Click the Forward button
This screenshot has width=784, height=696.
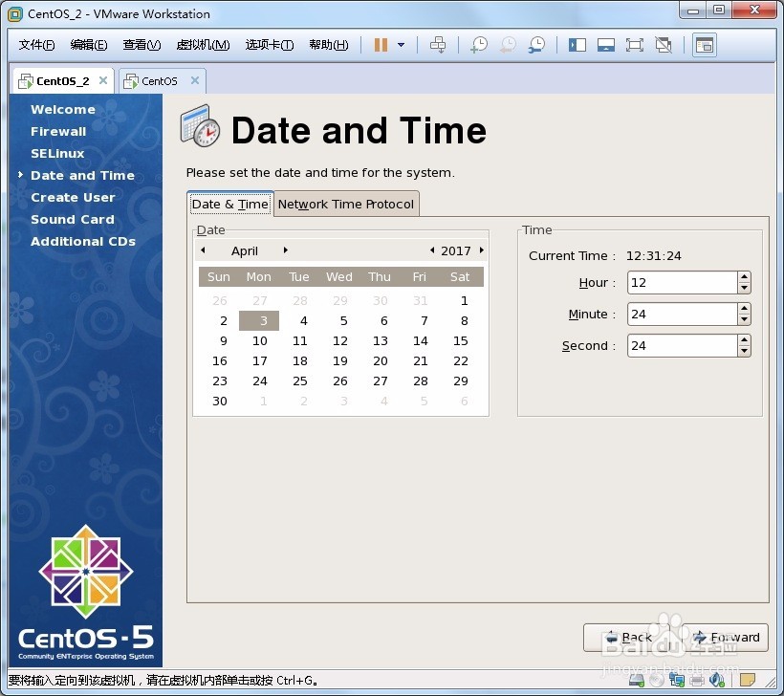pos(726,638)
